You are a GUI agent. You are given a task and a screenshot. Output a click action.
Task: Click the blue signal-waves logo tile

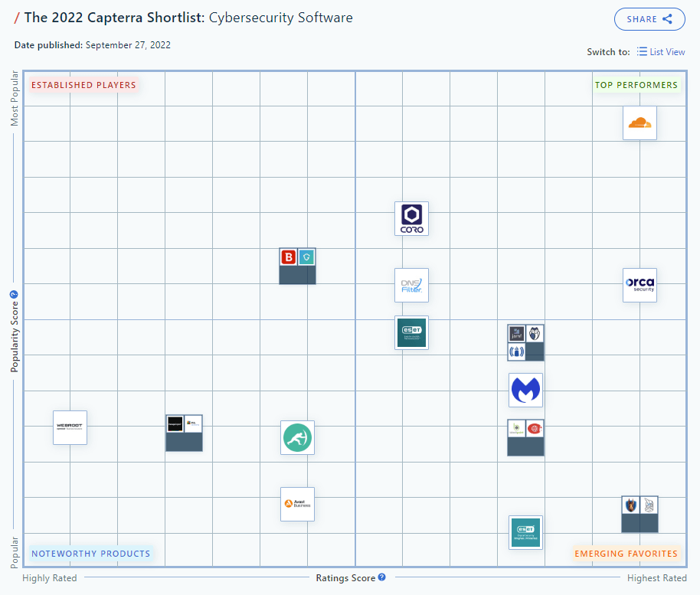click(x=516, y=351)
